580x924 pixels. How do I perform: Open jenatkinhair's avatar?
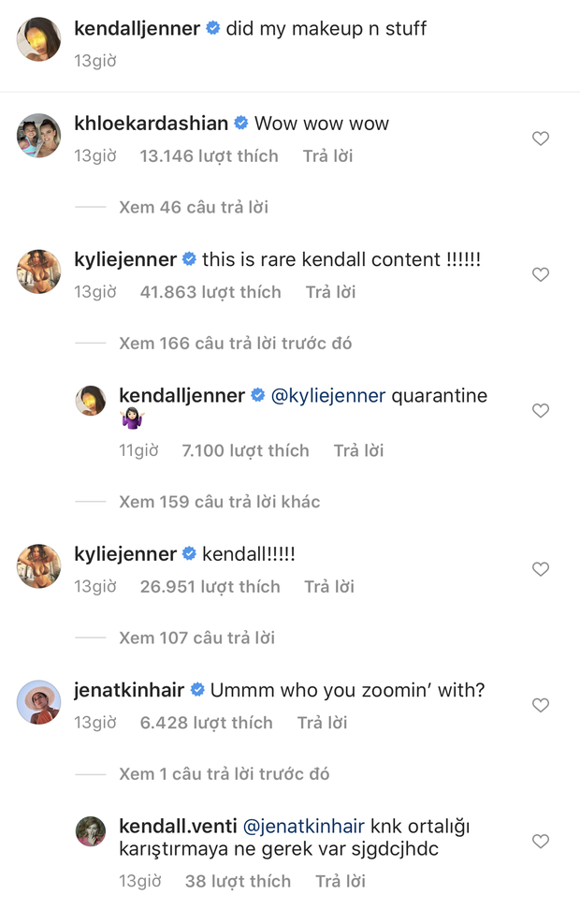tap(38, 702)
